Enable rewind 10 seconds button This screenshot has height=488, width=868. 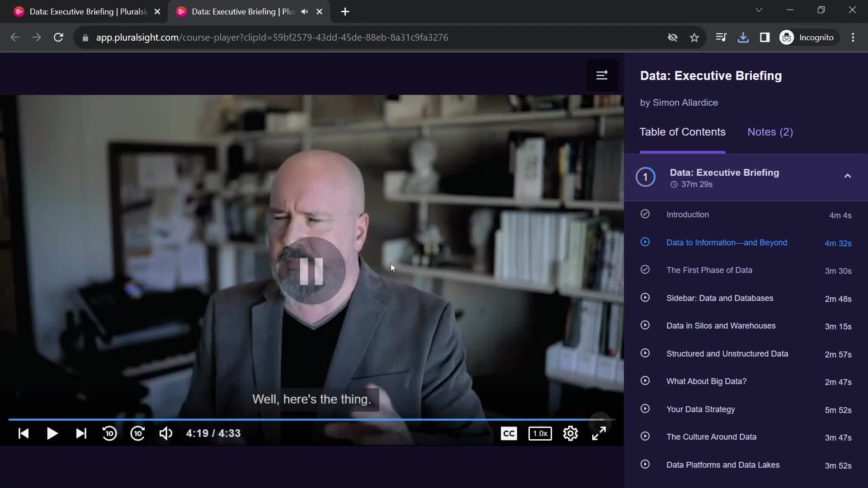point(109,433)
